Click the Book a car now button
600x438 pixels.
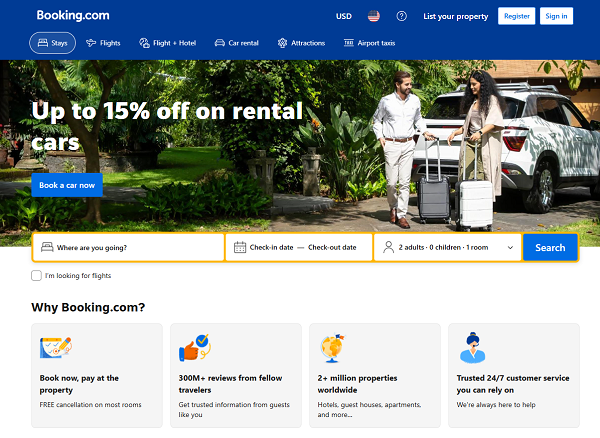(x=67, y=185)
